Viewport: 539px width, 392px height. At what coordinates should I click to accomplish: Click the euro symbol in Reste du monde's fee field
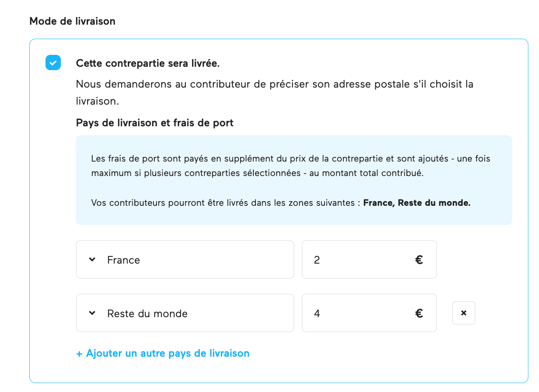(419, 313)
